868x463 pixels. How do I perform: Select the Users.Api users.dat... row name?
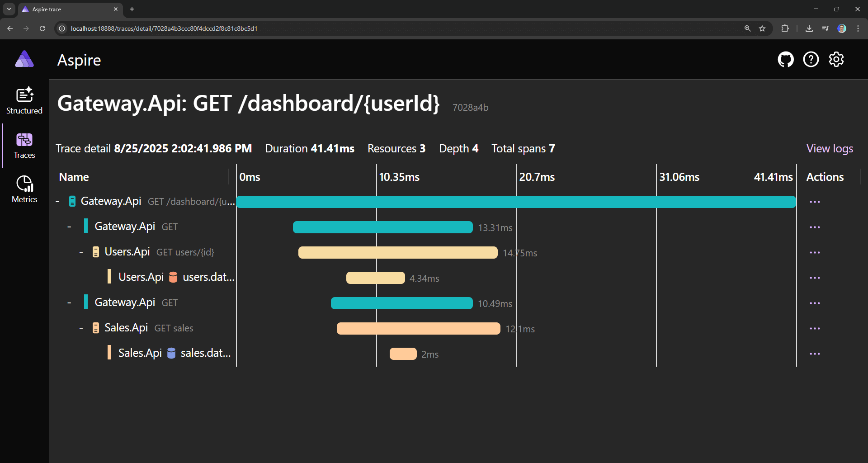(x=176, y=277)
